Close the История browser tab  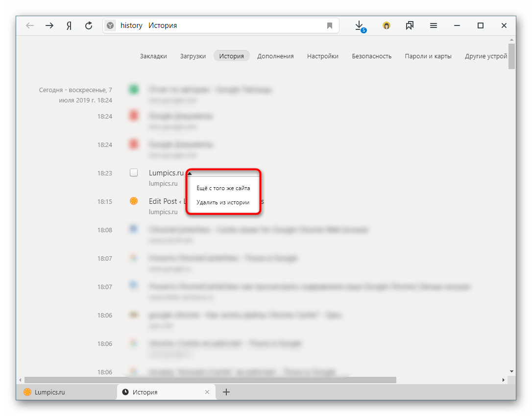coord(207,392)
